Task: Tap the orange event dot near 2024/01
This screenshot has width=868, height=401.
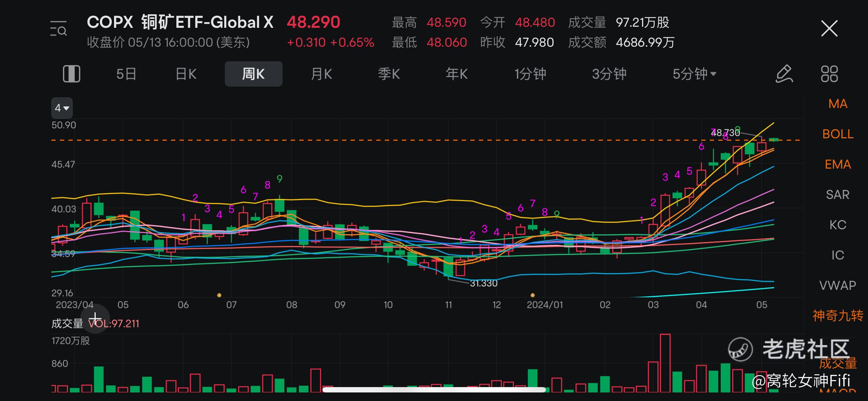Action: (x=532, y=295)
